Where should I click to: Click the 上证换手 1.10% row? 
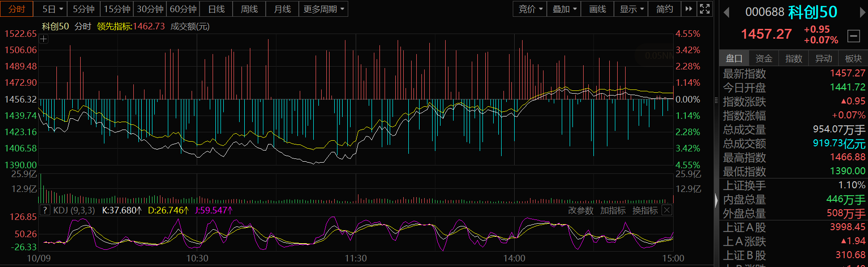pos(794,185)
